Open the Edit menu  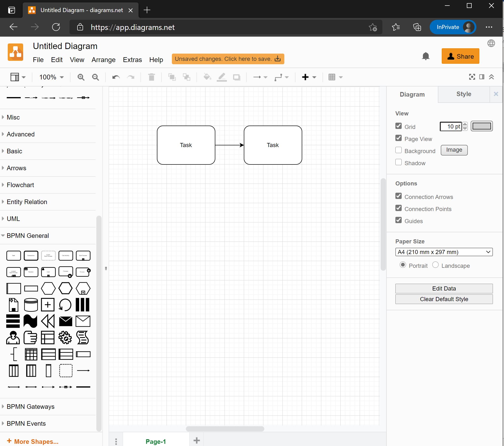pyautogui.click(x=57, y=60)
